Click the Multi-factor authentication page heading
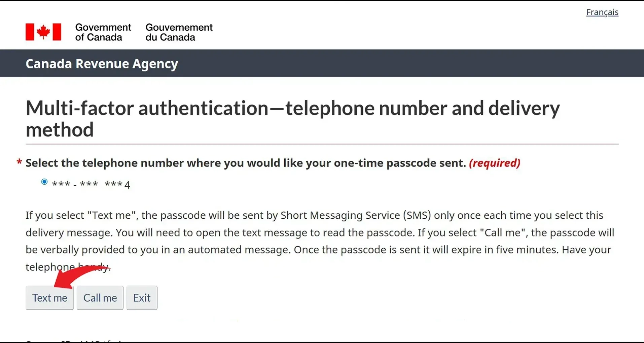 (x=292, y=119)
